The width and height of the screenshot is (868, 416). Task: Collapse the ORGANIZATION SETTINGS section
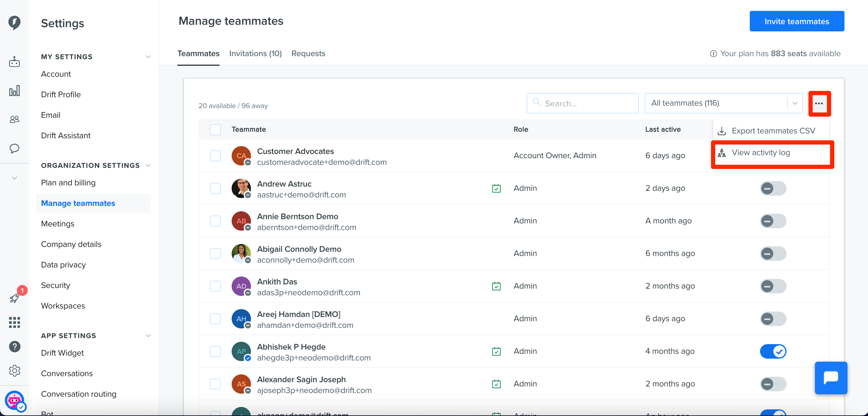148,165
